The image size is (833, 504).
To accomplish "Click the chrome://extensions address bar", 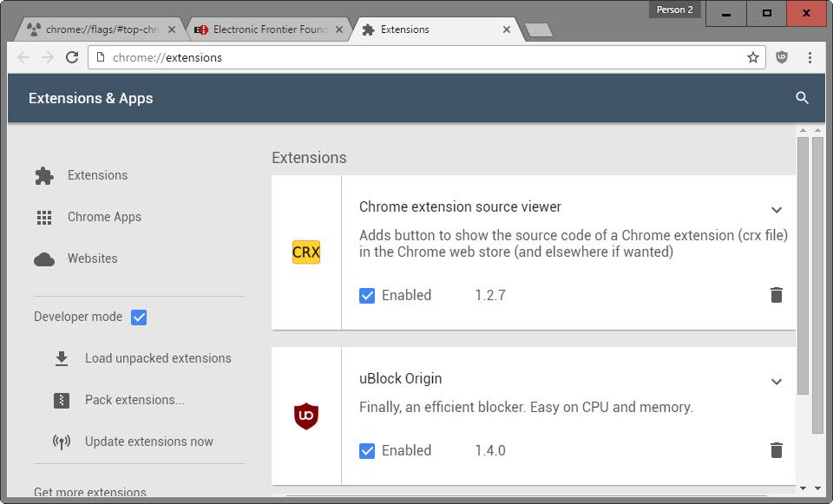I will (426, 57).
